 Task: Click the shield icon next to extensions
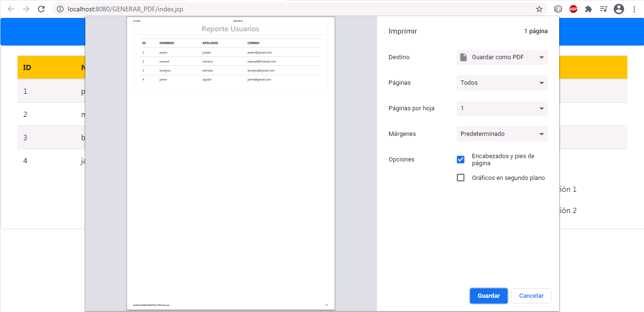coord(558,9)
